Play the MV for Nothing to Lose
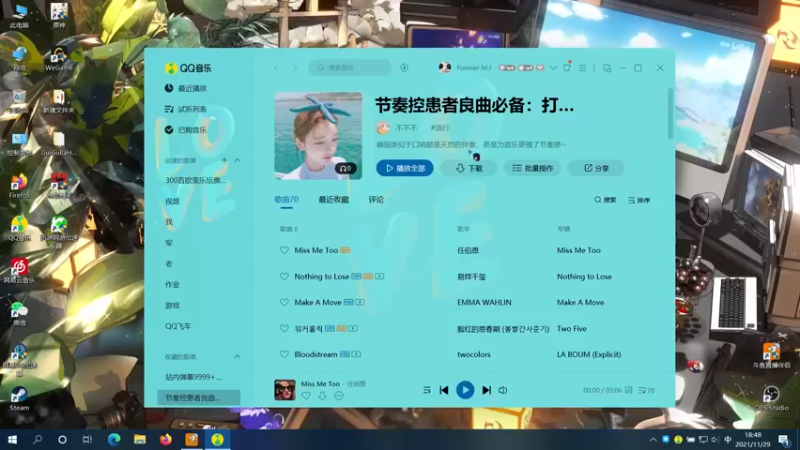800x450 pixels. coord(380,277)
